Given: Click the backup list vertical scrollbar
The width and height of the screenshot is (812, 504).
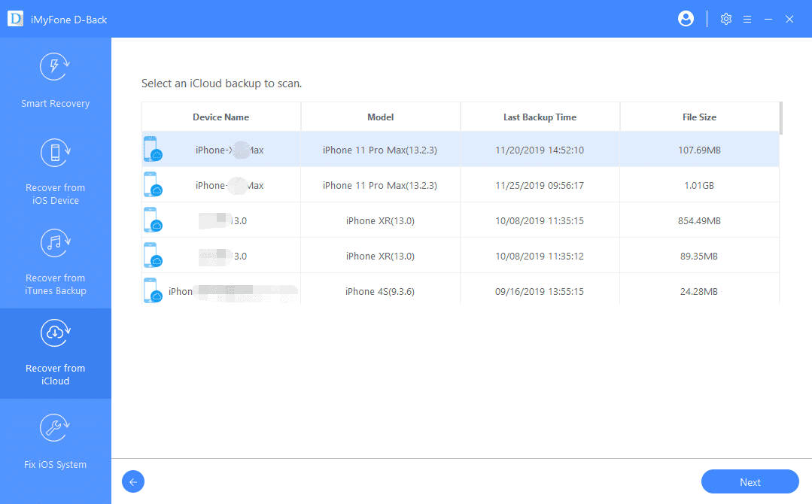Looking at the screenshot, I should 781,118.
